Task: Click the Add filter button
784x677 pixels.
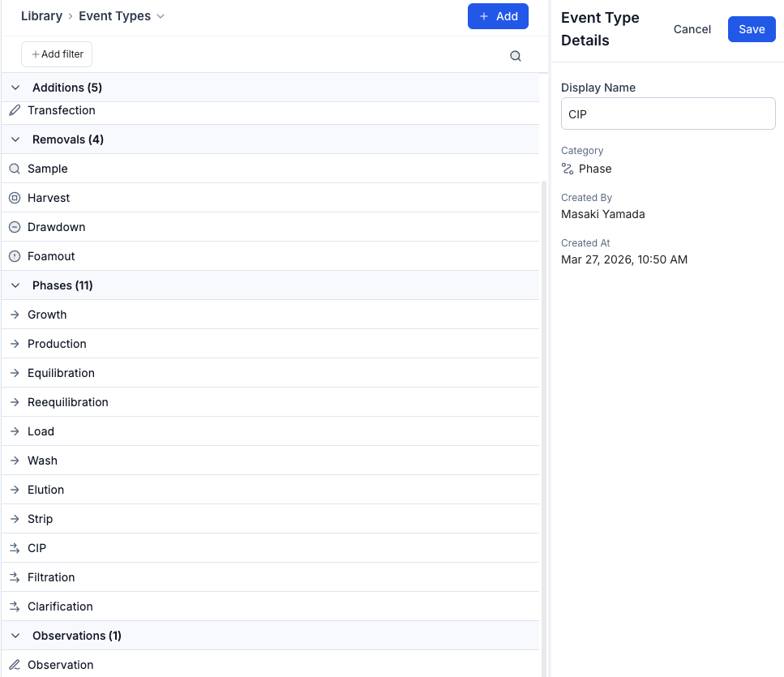Action: [x=57, y=54]
